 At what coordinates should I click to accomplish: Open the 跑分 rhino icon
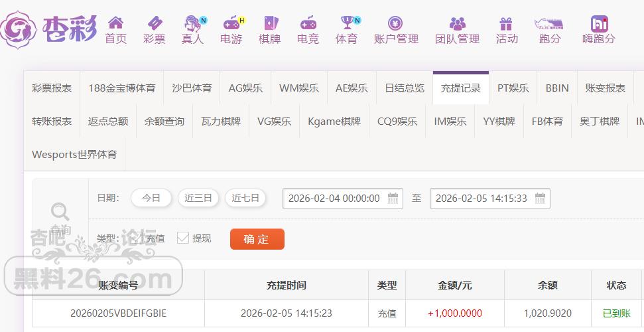click(548, 23)
